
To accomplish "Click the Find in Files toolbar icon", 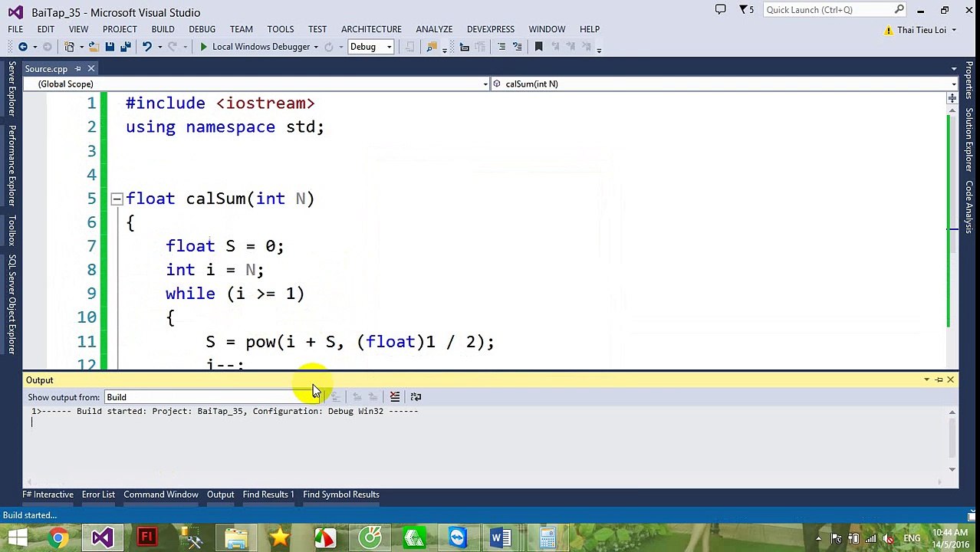I will pyautogui.click(x=432, y=47).
